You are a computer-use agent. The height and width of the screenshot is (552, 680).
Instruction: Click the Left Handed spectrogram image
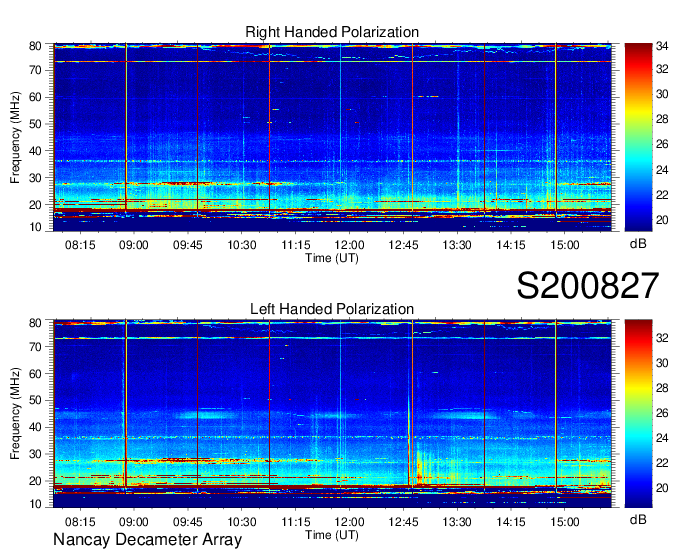click(332, 414)
